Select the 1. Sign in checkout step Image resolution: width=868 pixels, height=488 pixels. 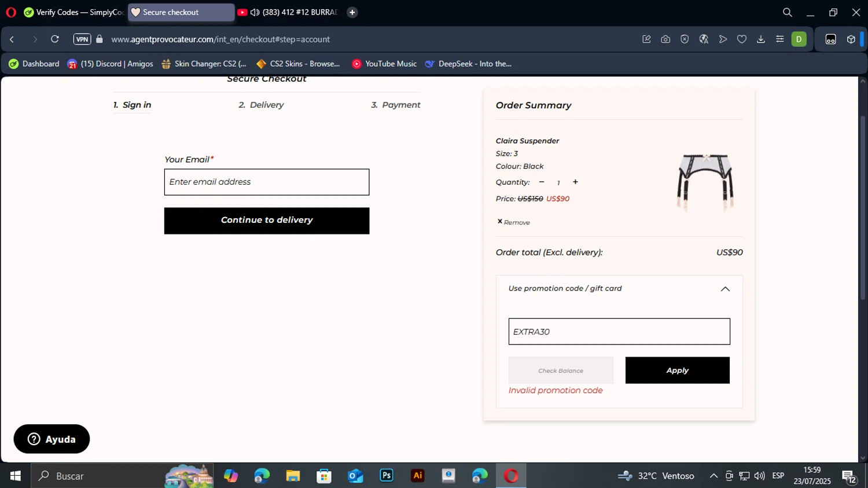tap(132, 105)
